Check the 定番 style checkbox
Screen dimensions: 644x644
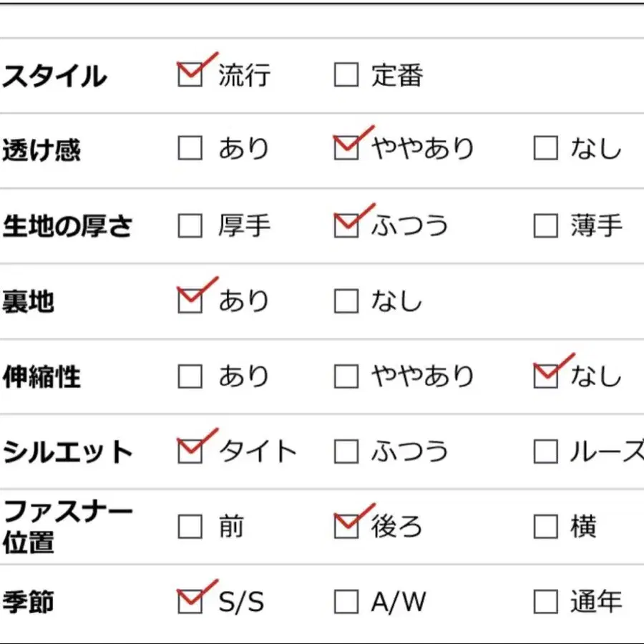coord(346,74)
